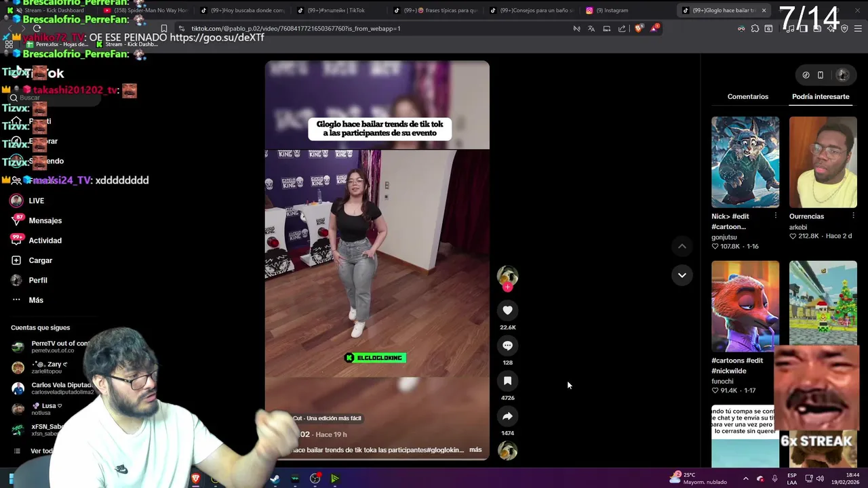Close the active Gloglo hace bailar tab
The image size is (868, 488).
tap(764, 10)
